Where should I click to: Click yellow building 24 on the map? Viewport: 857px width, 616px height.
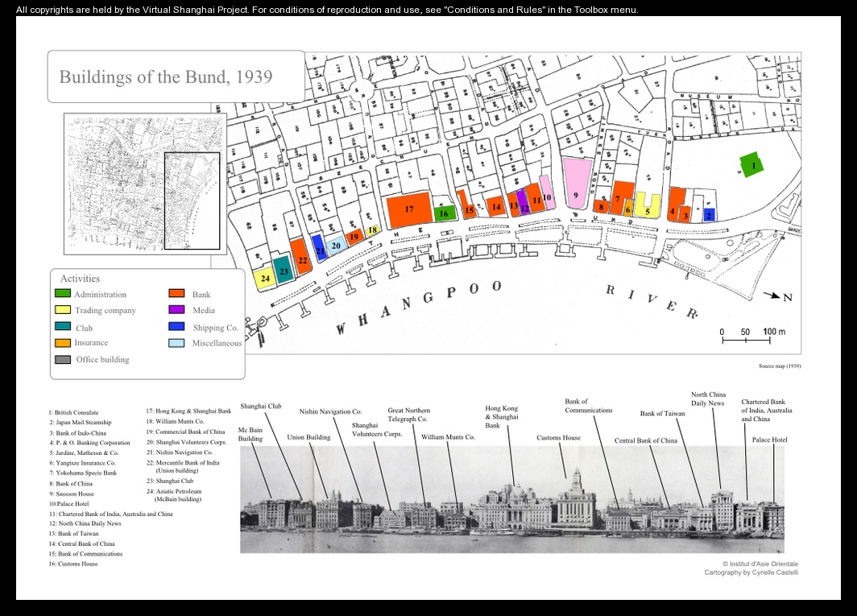(265, 279)
